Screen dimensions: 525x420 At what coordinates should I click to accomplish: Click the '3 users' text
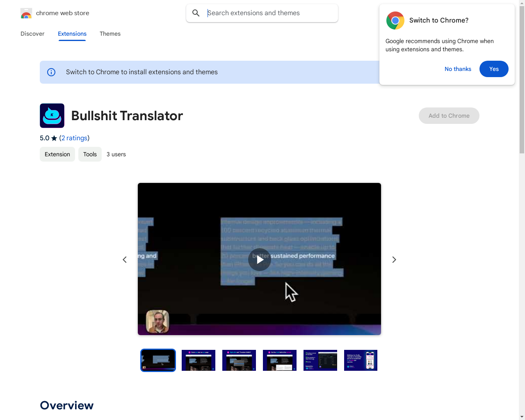tap(116, 154)
